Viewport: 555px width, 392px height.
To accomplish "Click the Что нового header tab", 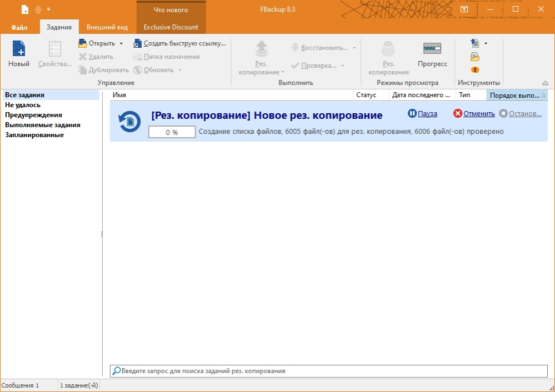I will click(x=171, y=10).
